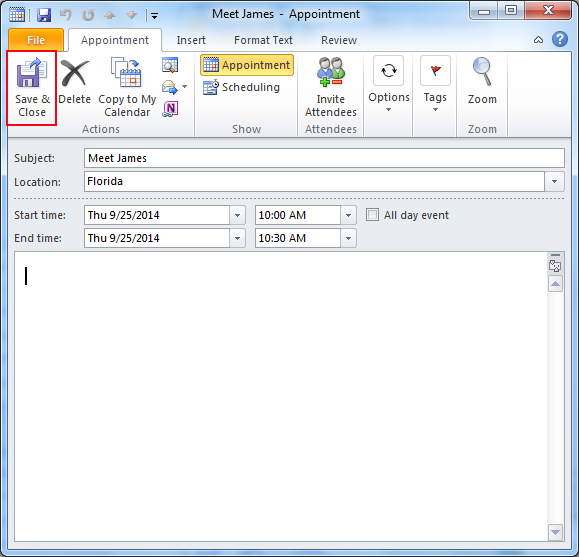Go to Previous Item with up arrow
Screen dimensions: 579x557
(110, 15)
